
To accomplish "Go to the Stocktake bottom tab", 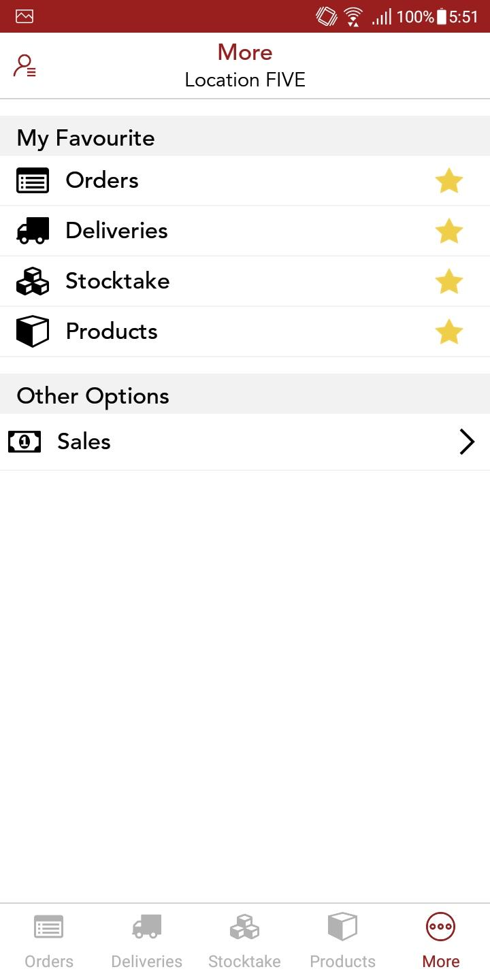I will pos(244,941).
